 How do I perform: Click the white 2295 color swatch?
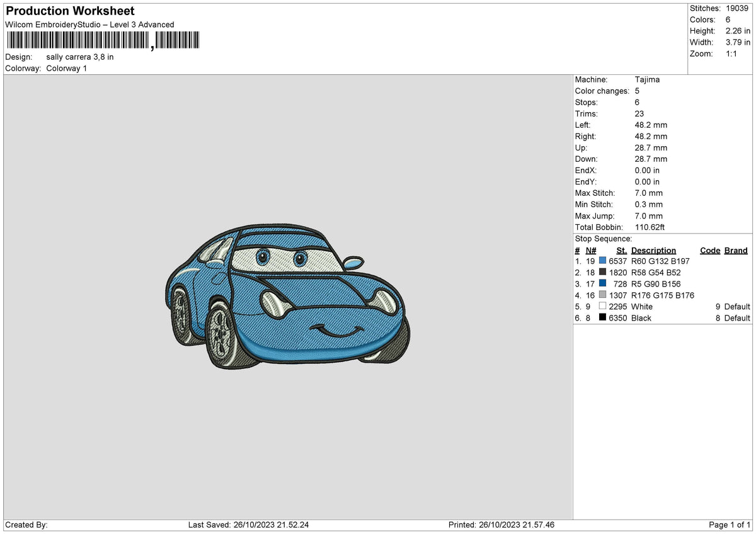coord(603,307)
